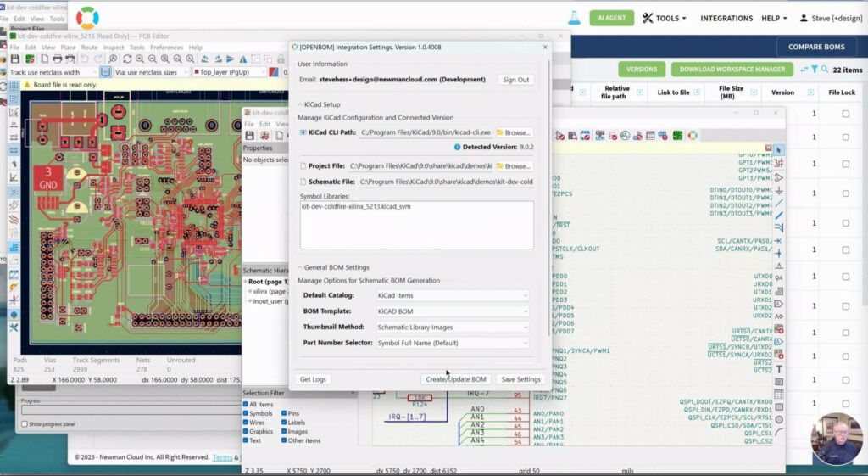
Task: Click the Project File path field
Action: (x=420, y=166)
